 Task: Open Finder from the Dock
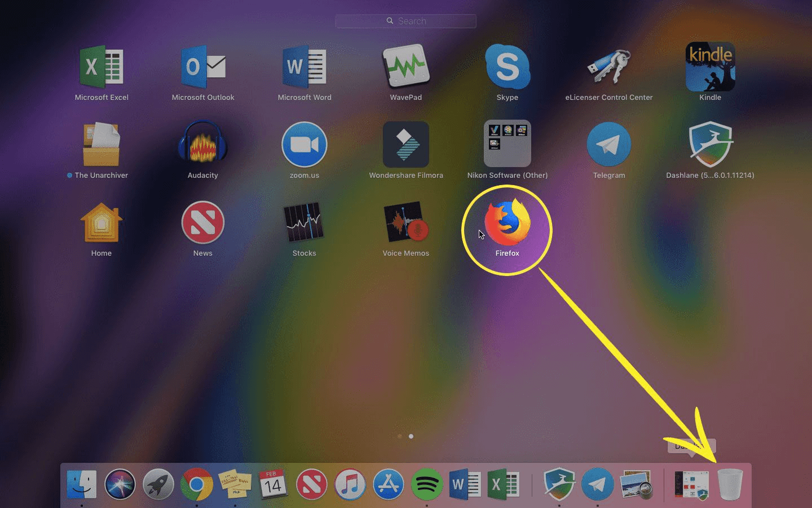82,484
